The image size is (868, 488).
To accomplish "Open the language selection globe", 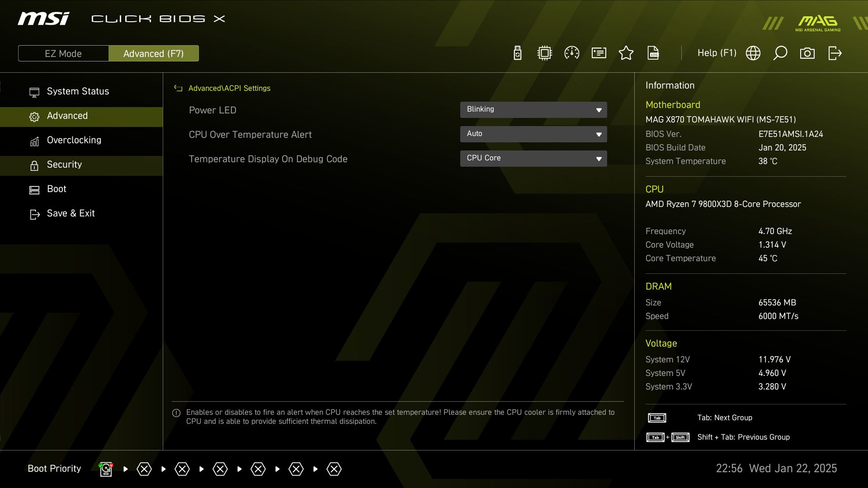I will (753, 53).
